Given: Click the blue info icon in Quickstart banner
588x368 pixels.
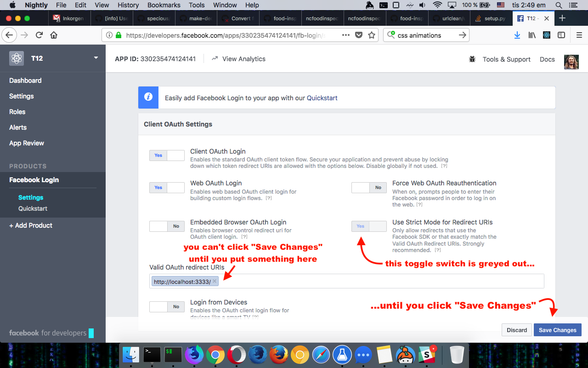Looking at the screenshot, I should click(148, 98).
